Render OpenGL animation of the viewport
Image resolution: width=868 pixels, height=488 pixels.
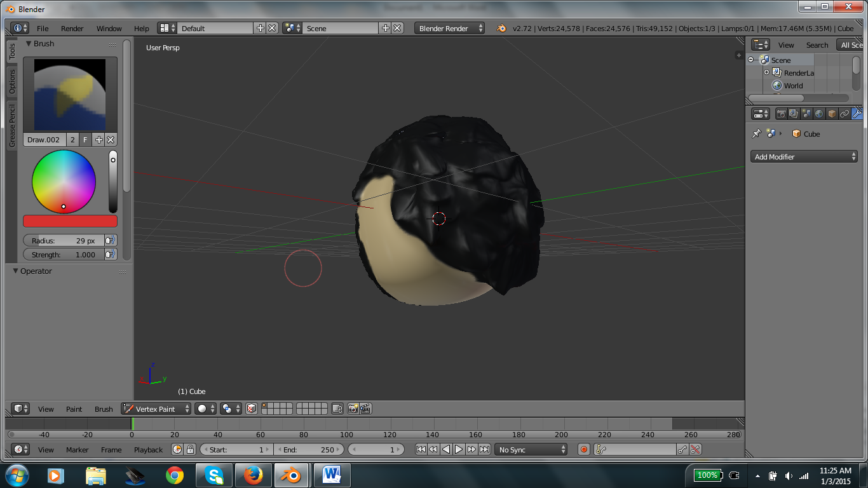click(x=365, y=409)
